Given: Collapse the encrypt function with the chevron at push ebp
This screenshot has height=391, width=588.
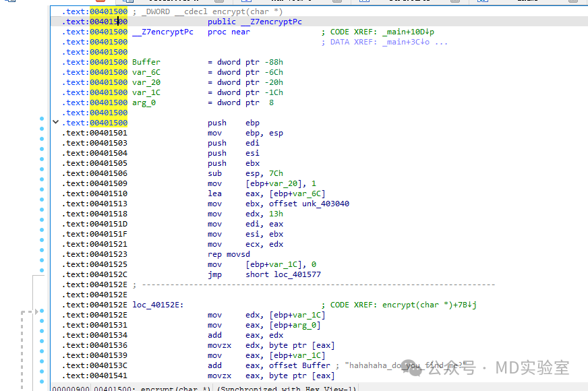Looking at the screenshot, I should click(55, 122).
